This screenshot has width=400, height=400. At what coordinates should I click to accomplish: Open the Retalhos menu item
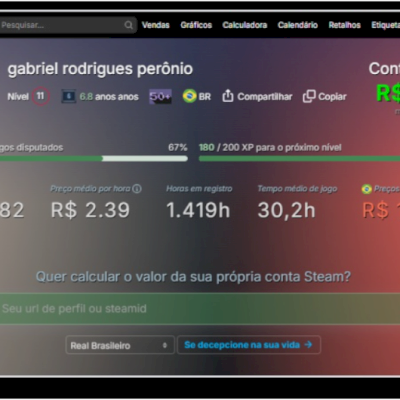344,25
